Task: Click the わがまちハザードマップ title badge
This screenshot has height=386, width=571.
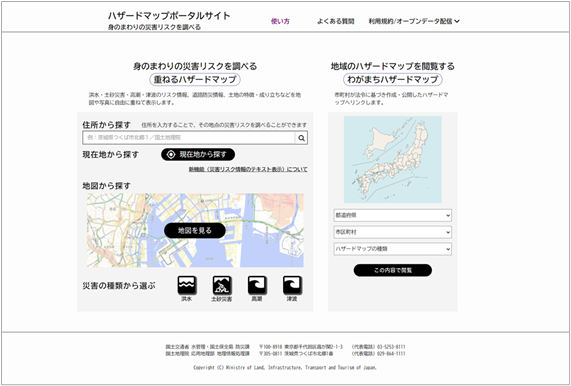Action: click(x=393, y=79)
